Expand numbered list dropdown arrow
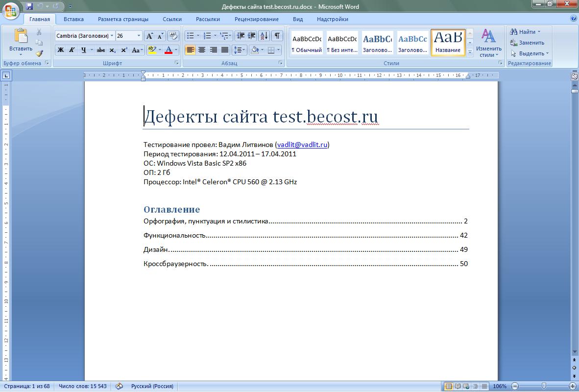 coord(215,36)
